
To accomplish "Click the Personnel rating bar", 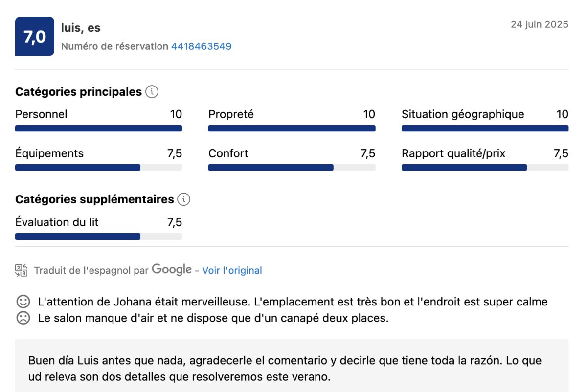I will (98, 129).
